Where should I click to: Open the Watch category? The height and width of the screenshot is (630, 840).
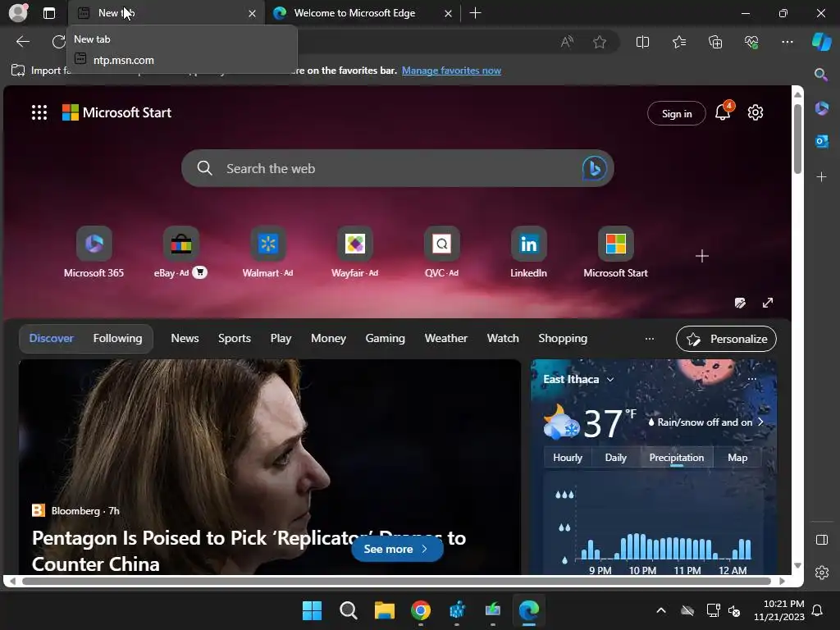503,338
